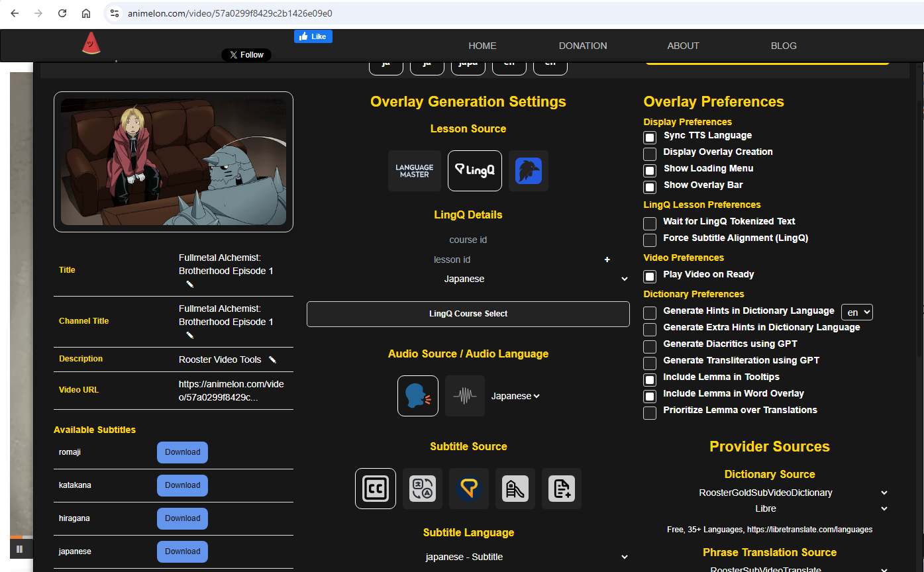
Task: View site information in address bar
Action: 114,13
